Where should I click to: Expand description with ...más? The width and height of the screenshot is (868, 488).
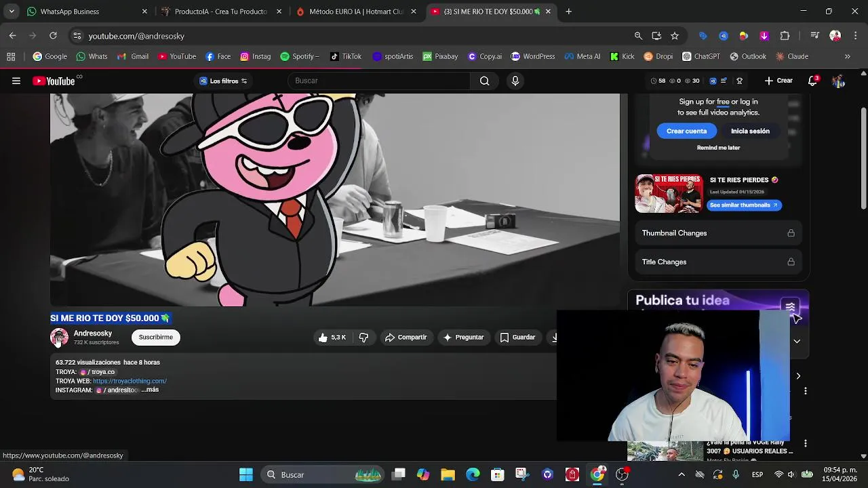coord(151,390)
